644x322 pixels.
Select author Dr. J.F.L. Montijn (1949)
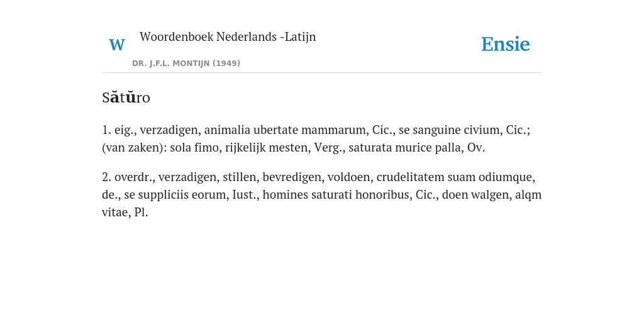[x=186, y=64]
